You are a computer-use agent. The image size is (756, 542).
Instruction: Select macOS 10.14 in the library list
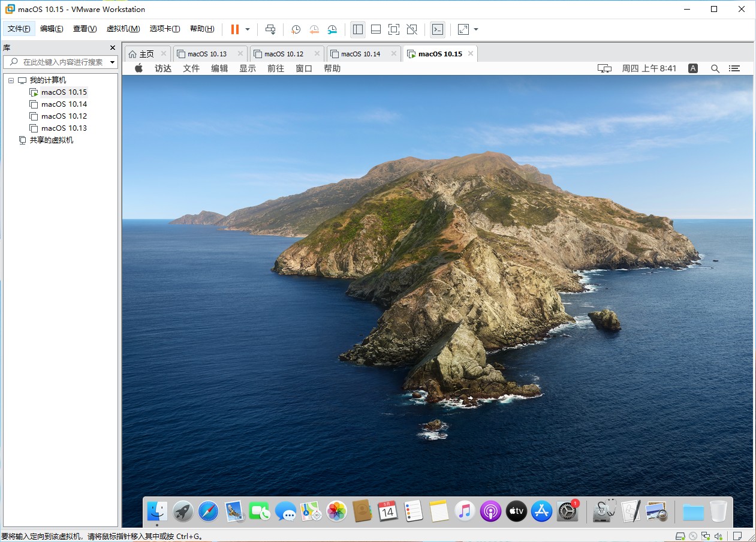pos(64,104)
